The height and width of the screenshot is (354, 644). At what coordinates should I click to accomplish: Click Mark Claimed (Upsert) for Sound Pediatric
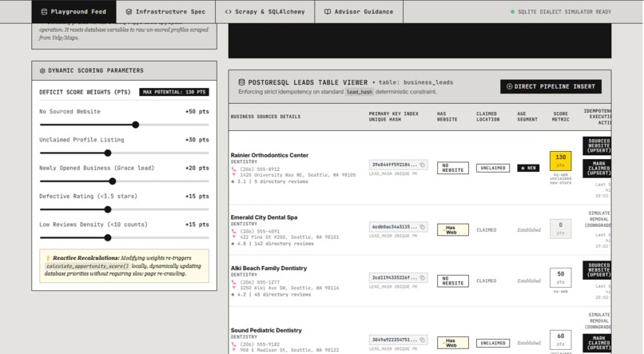click(x=597, y=343)
